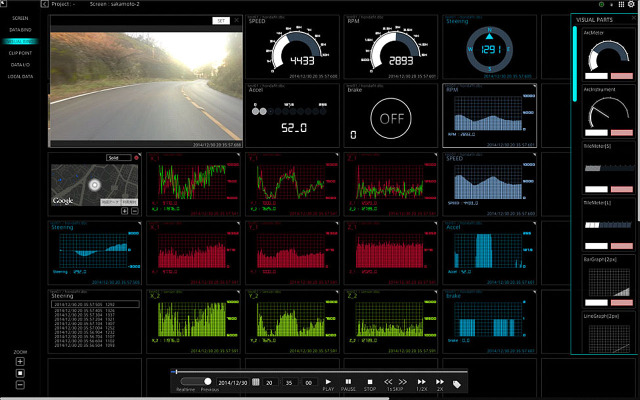Close the video camera panel
This screenshot has width=640, height=400.
coord(236,20)
